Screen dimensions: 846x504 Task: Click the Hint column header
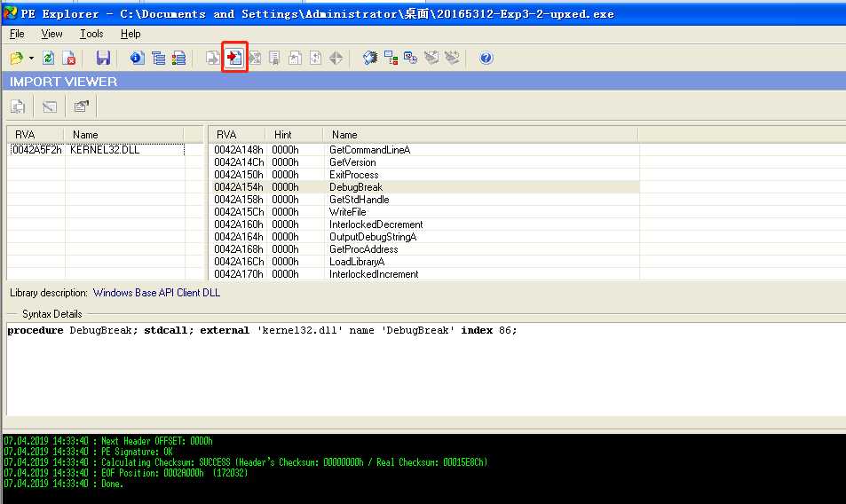pos(294,135)
